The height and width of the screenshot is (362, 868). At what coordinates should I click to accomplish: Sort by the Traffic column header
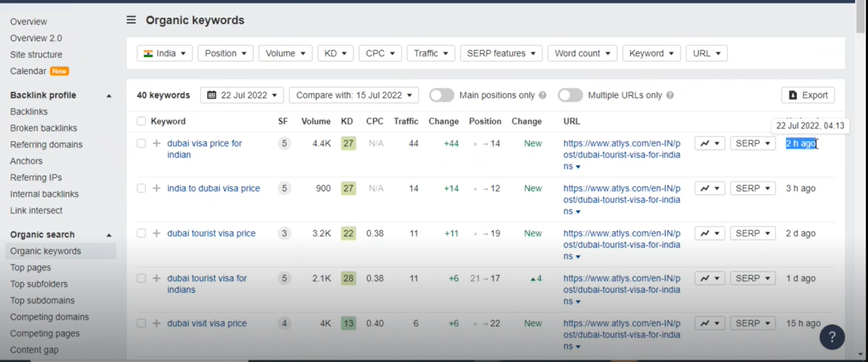coord(406,121)
